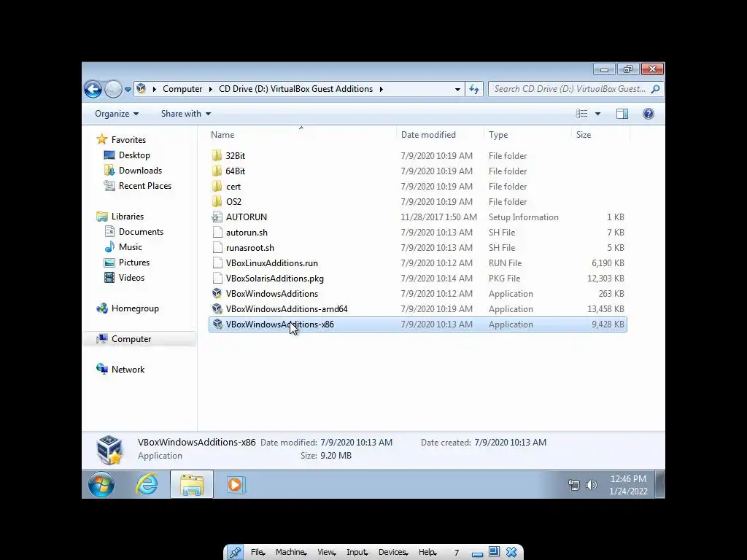Open the Windows Start button
This screenshot has width=747, height=560.
coord(101,485)
